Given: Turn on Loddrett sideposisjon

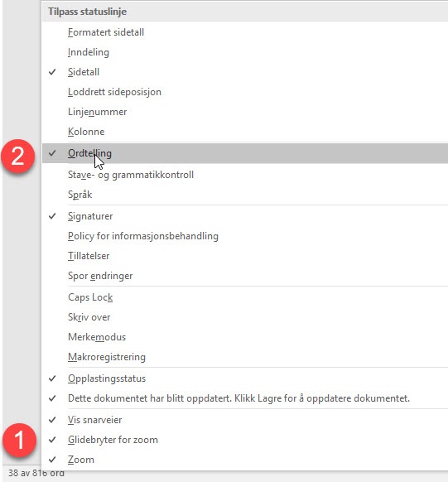Looking at the screenshot, I should point(245,92).
